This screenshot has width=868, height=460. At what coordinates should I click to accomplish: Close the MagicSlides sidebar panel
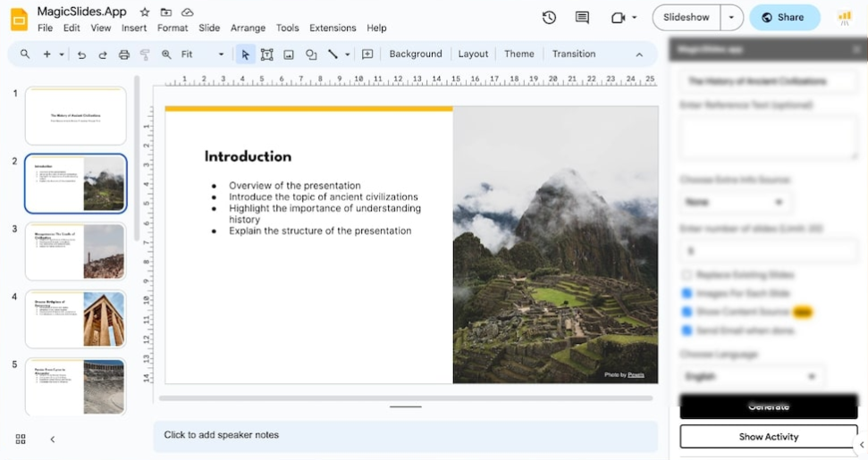tap(855, 49)
